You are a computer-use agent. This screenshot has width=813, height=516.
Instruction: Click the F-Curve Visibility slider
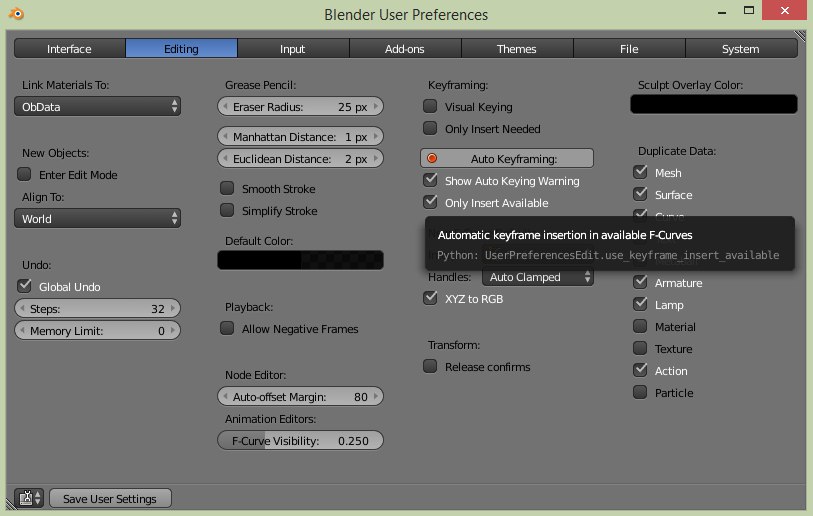tap(300, 440)
